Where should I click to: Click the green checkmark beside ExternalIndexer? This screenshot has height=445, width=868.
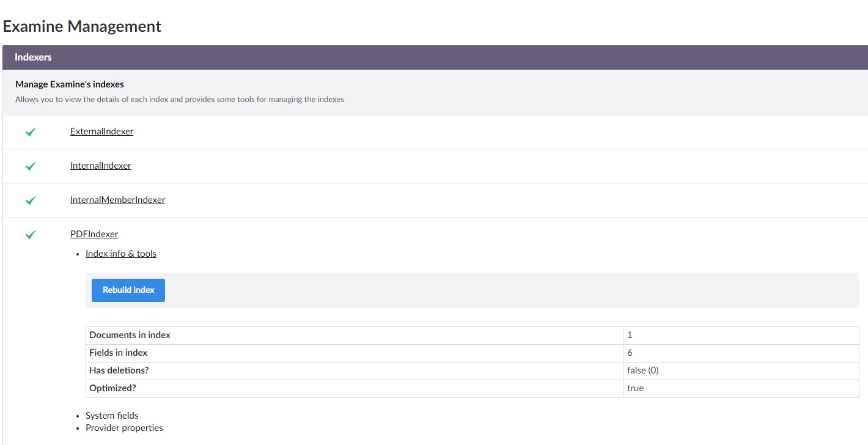31,132
